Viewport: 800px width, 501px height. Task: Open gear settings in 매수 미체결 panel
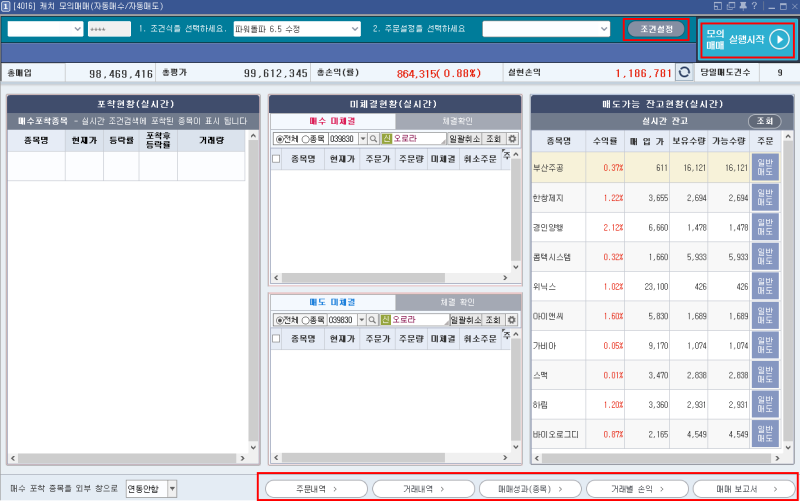[x=512, y=139]
